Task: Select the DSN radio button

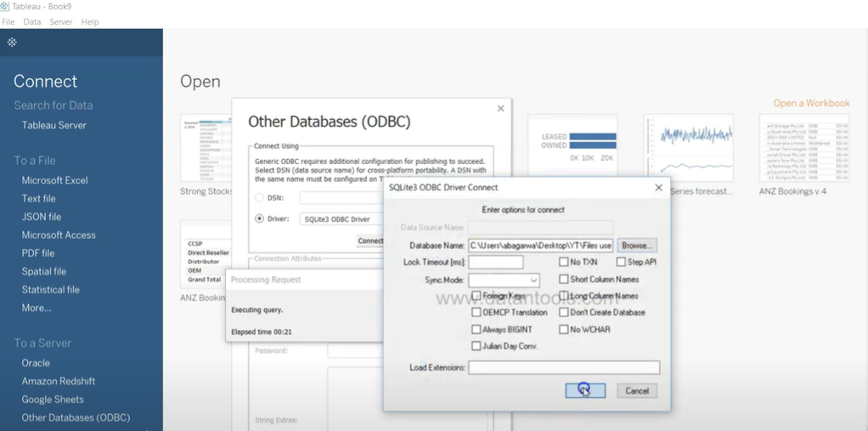Action: [259, 198]
